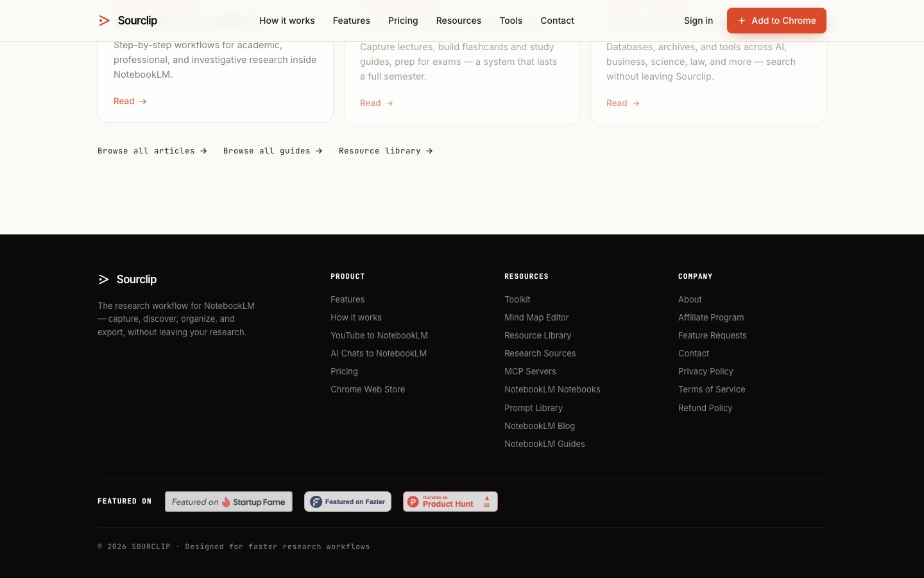Click the plus icon on Add to Chrome
Viewport: 924px width, 578px height.
[x=742, y=21]
